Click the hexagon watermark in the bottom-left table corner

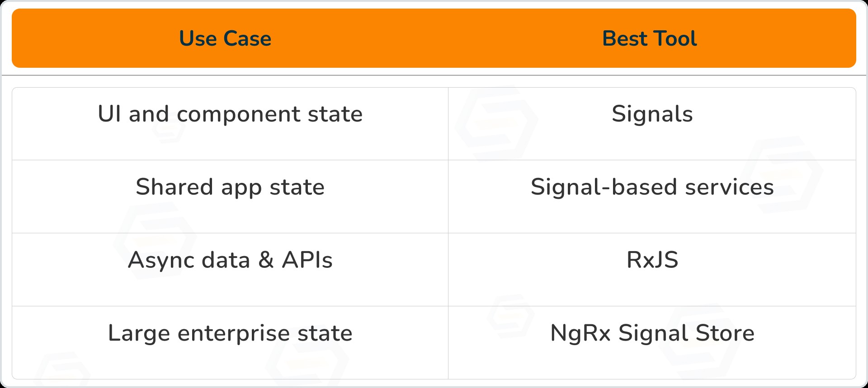click(x=62, y=371)
